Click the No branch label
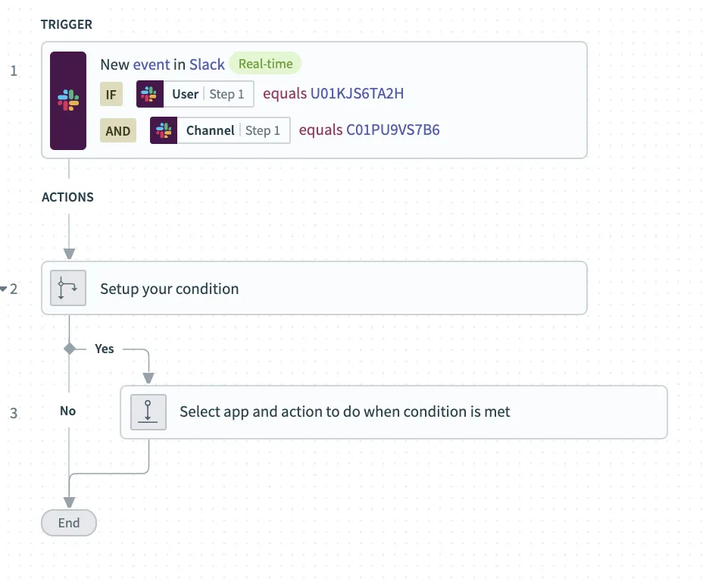The height and width of the screenshot is (588, 706). point(68,411)
